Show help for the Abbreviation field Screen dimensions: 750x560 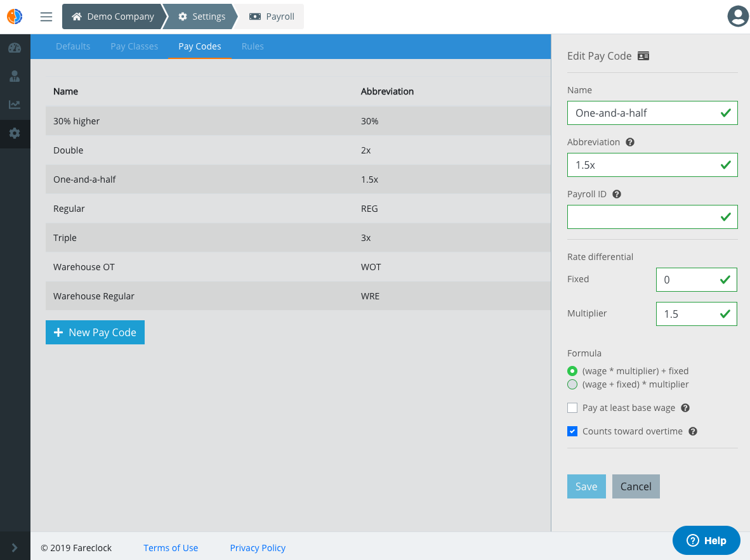[630, 142]
